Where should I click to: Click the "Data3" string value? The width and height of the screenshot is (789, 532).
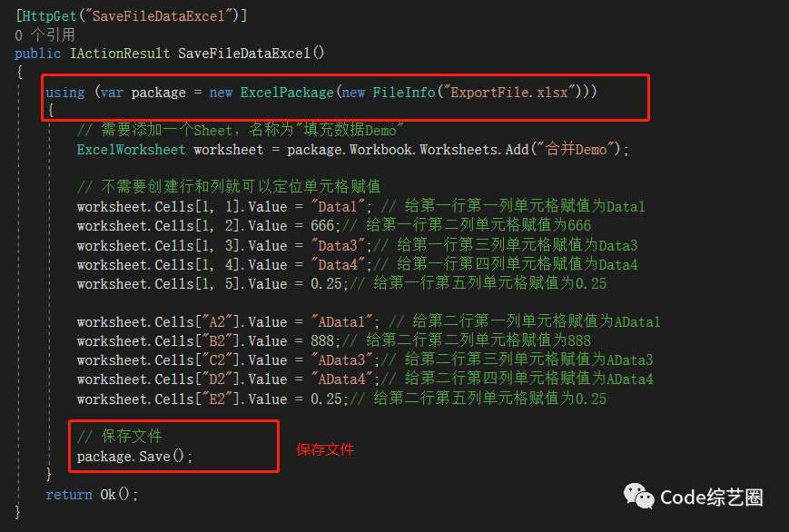click(337, 245)
